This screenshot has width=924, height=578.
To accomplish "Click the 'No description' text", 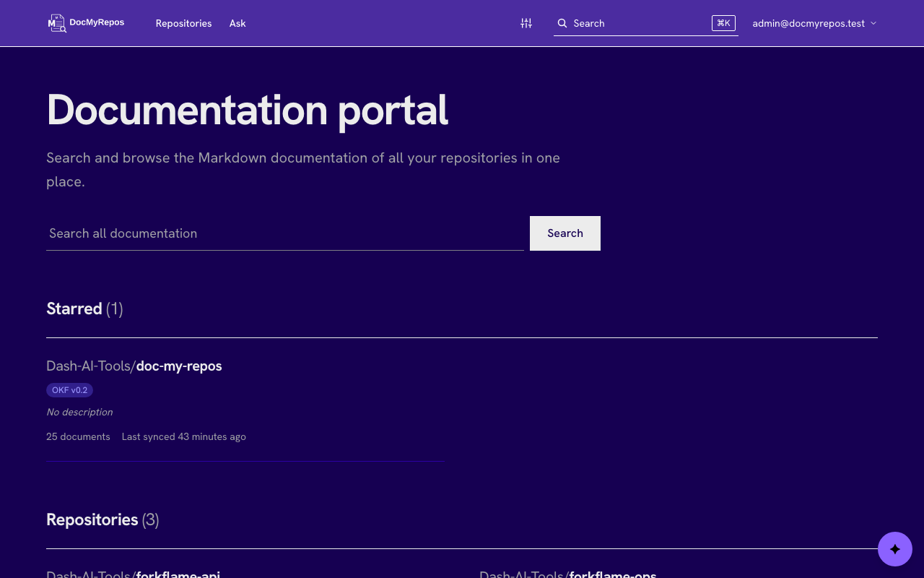I will [x=79, y=412].
